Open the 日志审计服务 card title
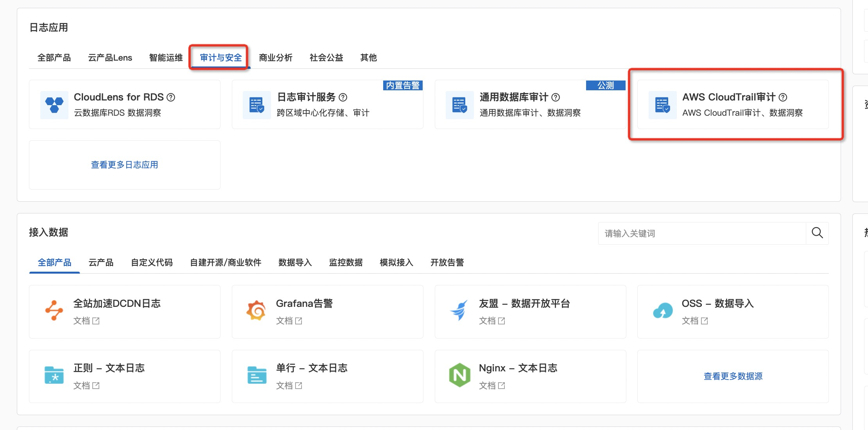Screen dimensions: 868x430 click(x=306, y=97)
